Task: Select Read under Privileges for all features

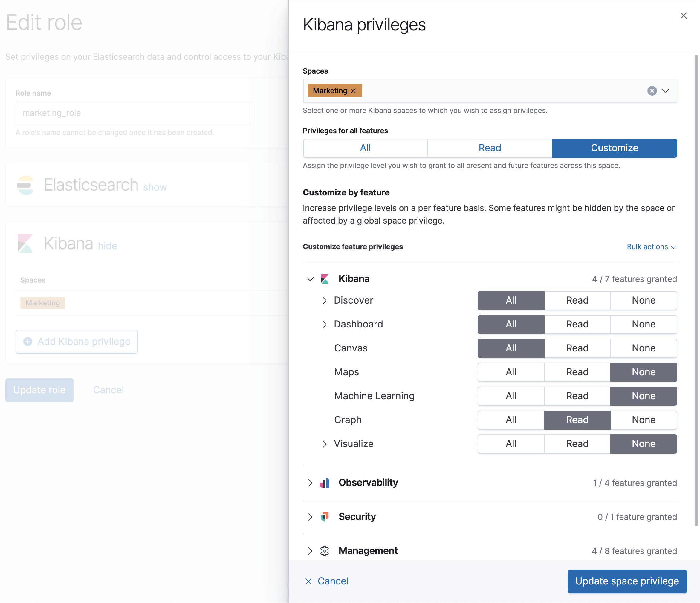Action: pyautogui.click(x=490, y=148)
